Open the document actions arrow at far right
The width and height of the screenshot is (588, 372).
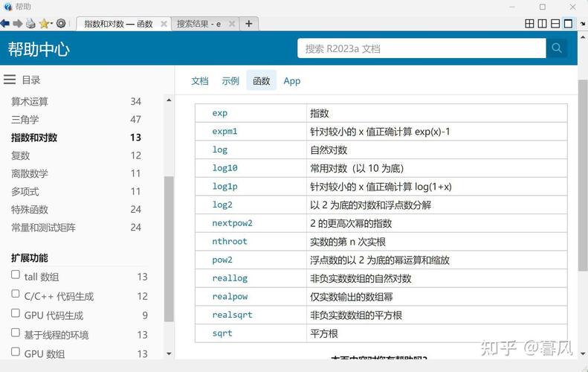(583, 24)
